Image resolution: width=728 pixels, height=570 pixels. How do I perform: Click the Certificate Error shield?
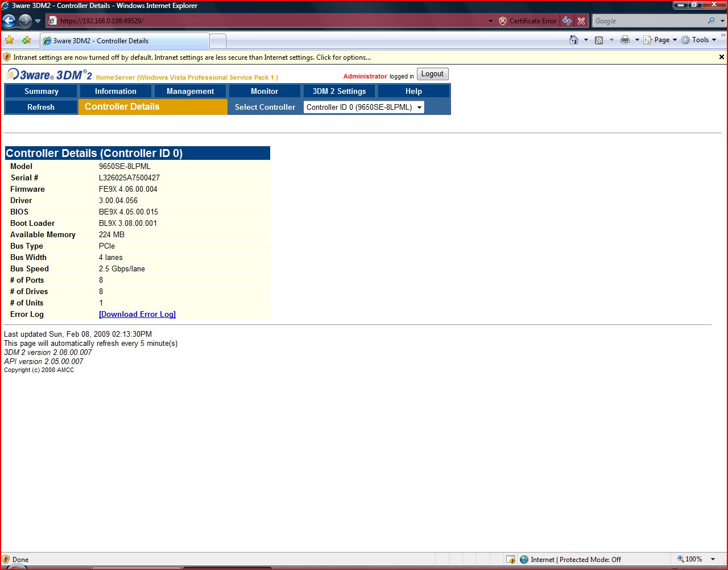(x=503, y=21)
